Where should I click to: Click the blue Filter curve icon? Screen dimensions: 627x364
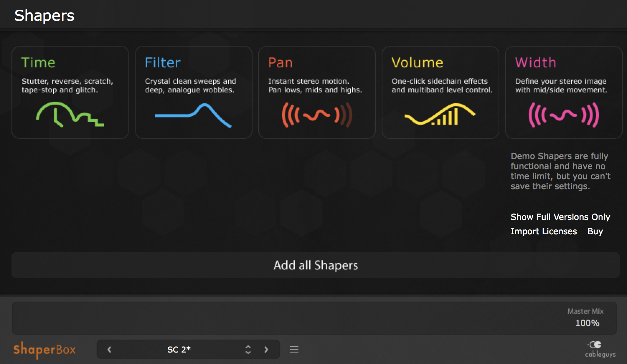pos(193,115)
